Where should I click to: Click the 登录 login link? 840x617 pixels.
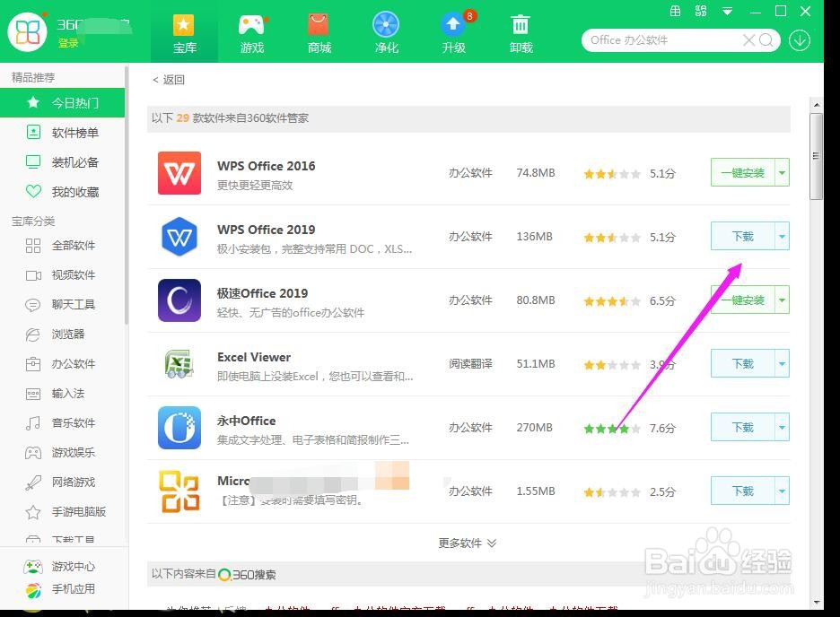[x=68, y=43]
